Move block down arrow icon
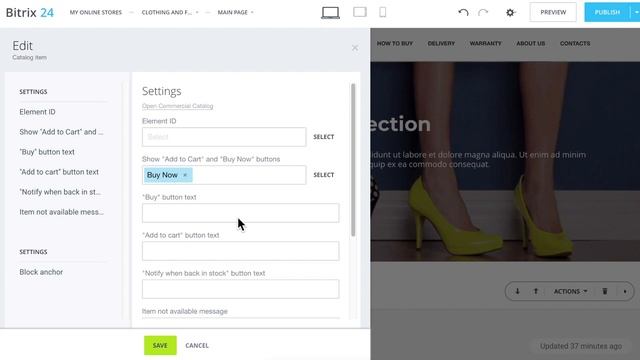Viewport: 640px width, 360px height. [x=517, y=291]
